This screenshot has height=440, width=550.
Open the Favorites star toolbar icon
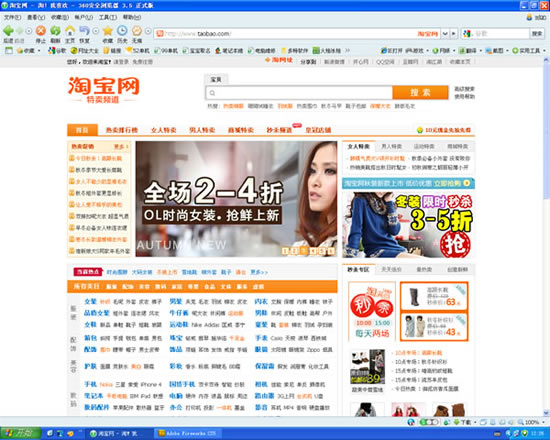108,31
